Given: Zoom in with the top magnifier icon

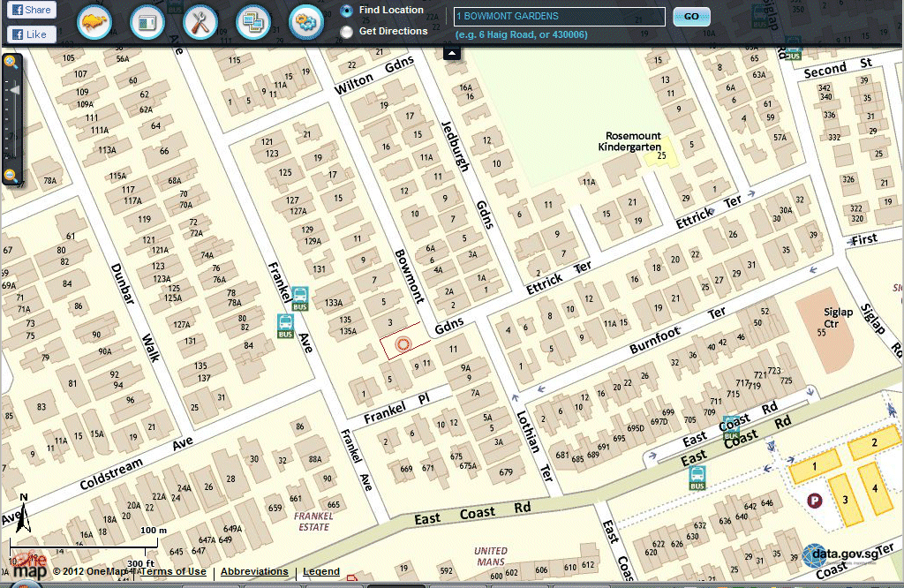Looking at the screenshot, I should [11, 63].
